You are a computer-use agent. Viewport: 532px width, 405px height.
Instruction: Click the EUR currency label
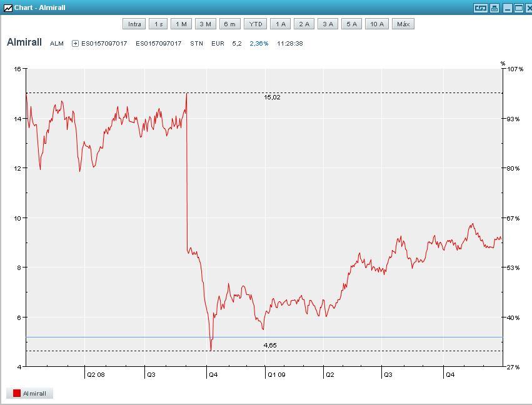tap(218, 43)
